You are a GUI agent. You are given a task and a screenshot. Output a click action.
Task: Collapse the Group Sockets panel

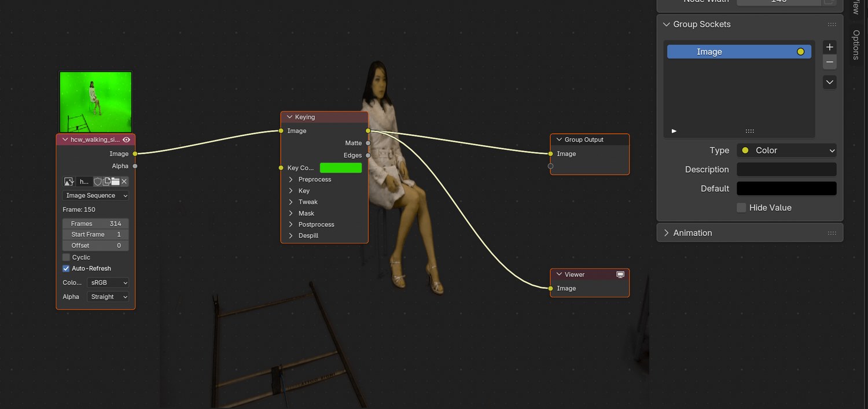tap(667, 24)
